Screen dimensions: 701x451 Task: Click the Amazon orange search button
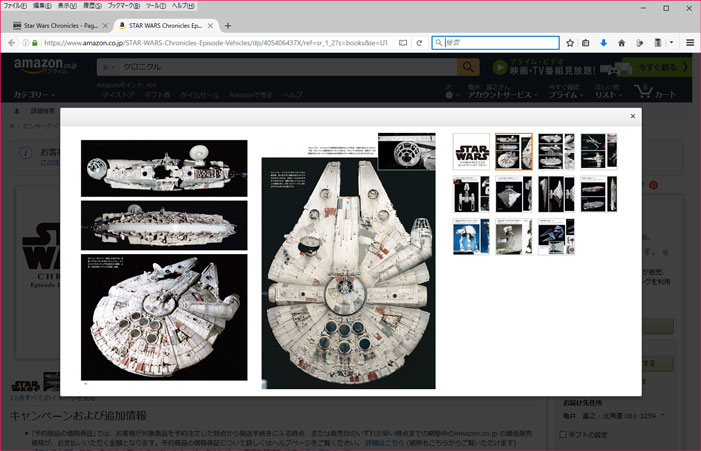coord(468,67)
